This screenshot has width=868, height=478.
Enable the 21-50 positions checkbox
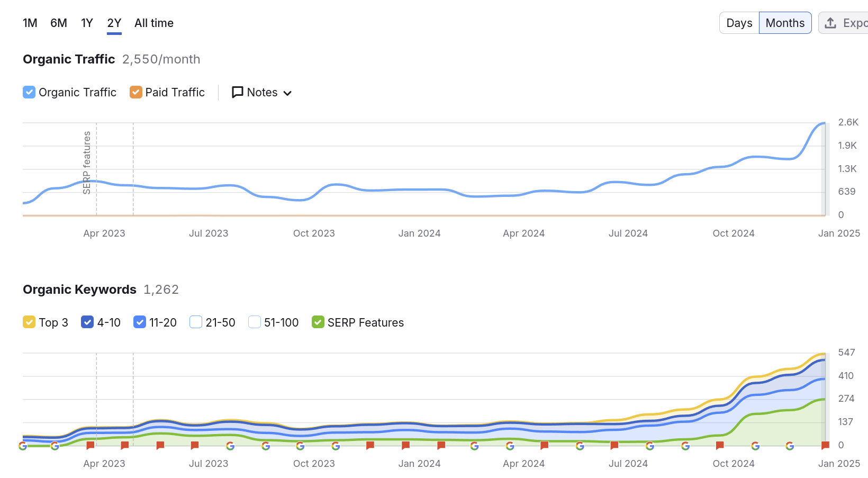coord(196,322)
